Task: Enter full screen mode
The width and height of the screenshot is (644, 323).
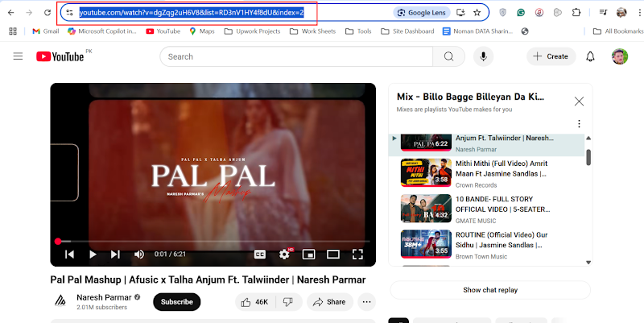Action: click(357, 255)
